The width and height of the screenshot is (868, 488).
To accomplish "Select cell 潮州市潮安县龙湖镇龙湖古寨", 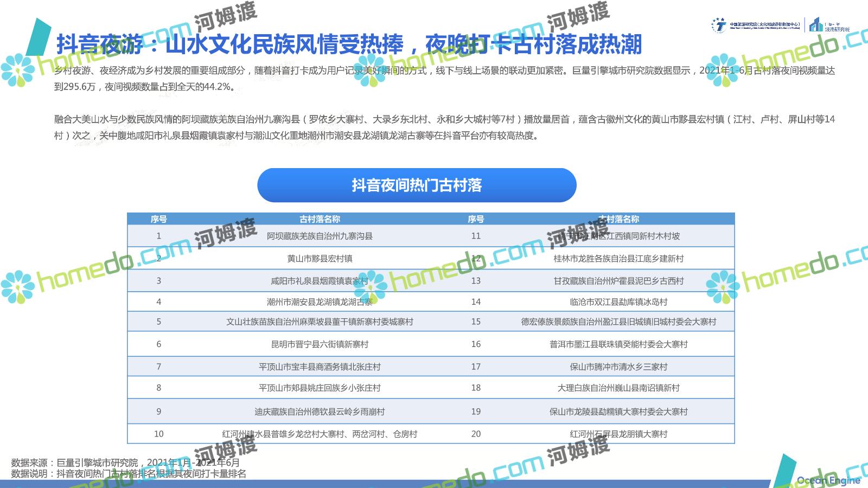I will point(320,302).
